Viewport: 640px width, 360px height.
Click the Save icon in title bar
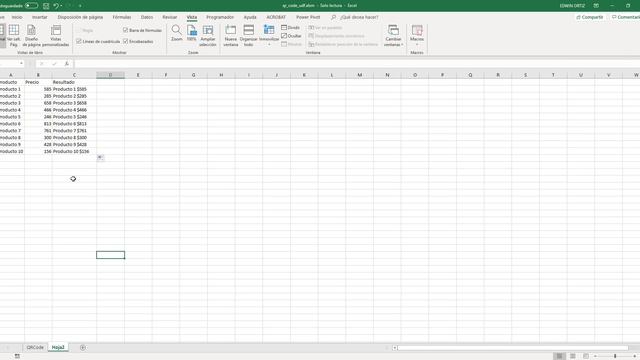tap(46, 6)
